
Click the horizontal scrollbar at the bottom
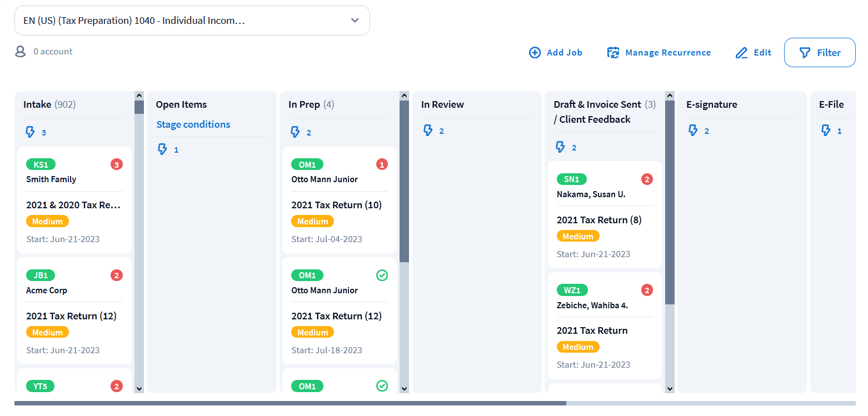click(x=290, y=403)
